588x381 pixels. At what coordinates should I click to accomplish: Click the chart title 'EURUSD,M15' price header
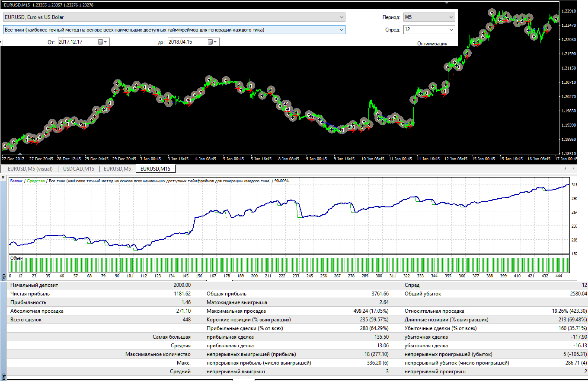[x=48, y=5]
